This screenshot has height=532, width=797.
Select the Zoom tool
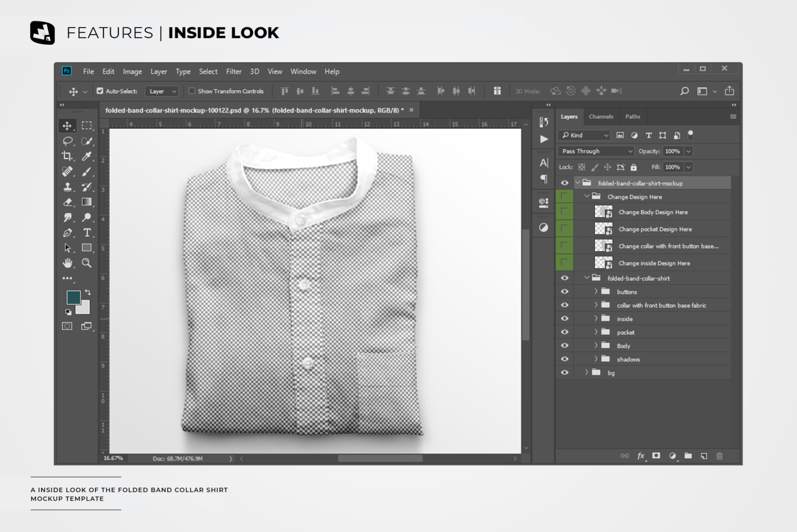[x=87, y=263]
